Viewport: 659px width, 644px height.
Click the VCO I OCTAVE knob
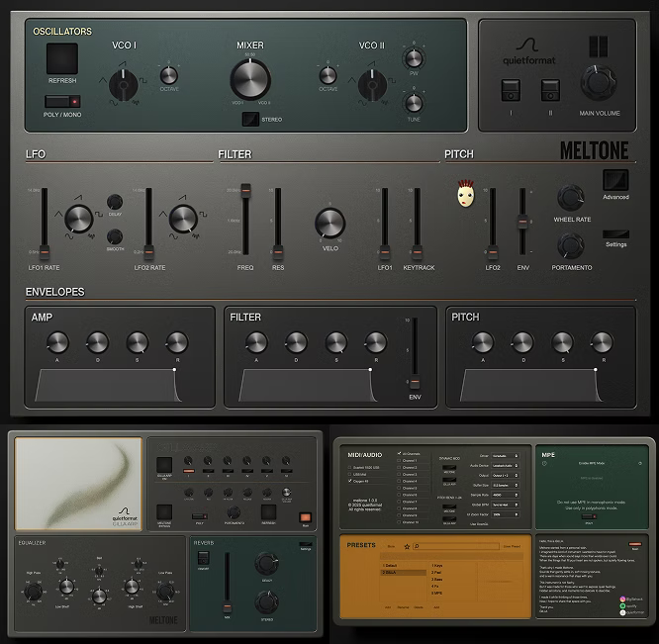click(x=169, y=75)
